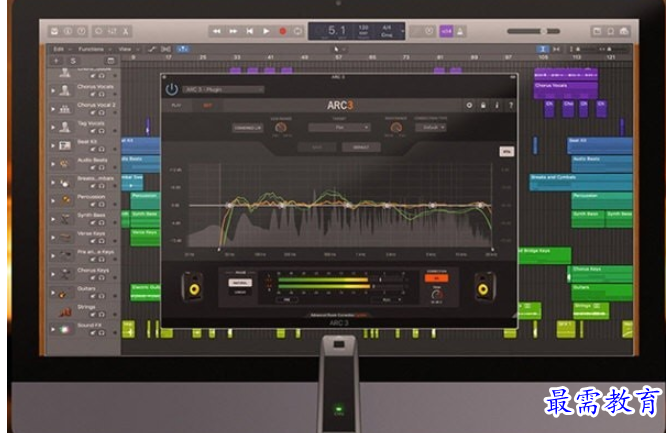Click ARC3 info icon

point(497,105)
